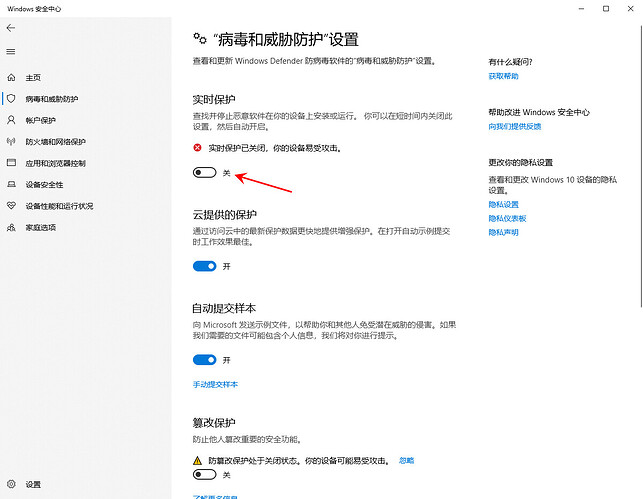Click the 实时保护 section heading
643x499 pixels.
(214, 100)
